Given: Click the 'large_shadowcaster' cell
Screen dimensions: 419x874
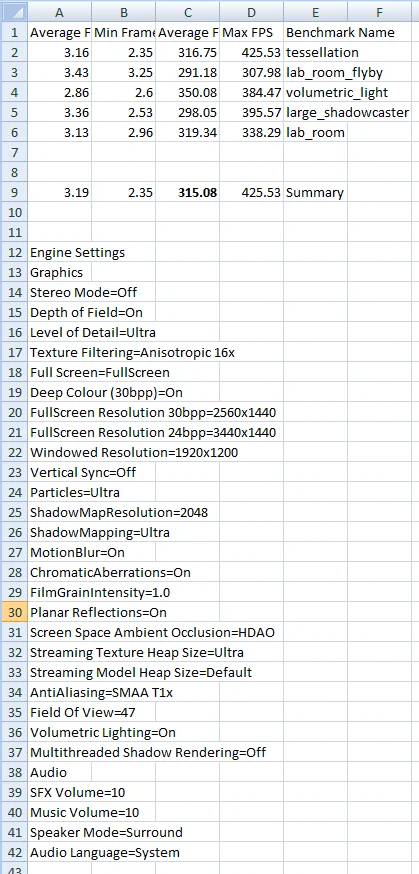Looking at the screenshot, I should coord(347,113).
